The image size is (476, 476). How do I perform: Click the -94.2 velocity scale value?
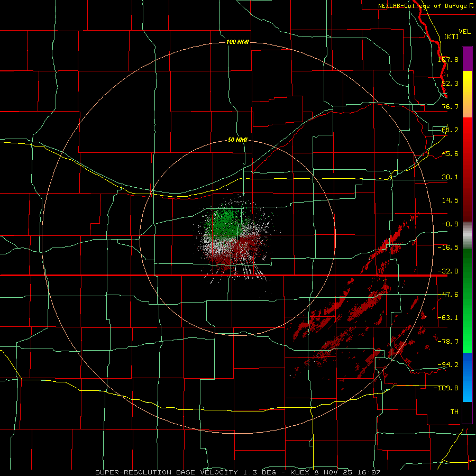[448, 364]
